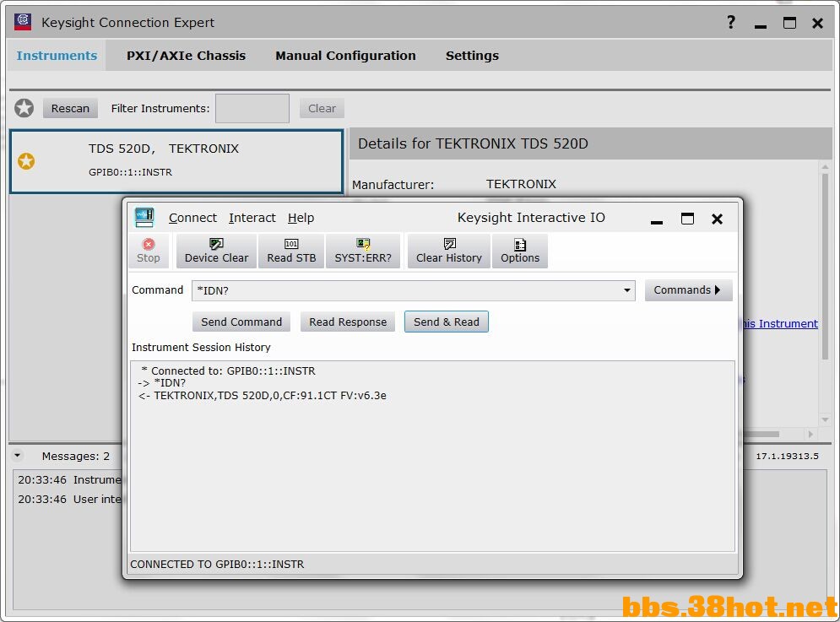Toggle the favorites filter star beside Rescan
Image resolution: width=840 pixels, height=622 pixels.
[24, 108]
